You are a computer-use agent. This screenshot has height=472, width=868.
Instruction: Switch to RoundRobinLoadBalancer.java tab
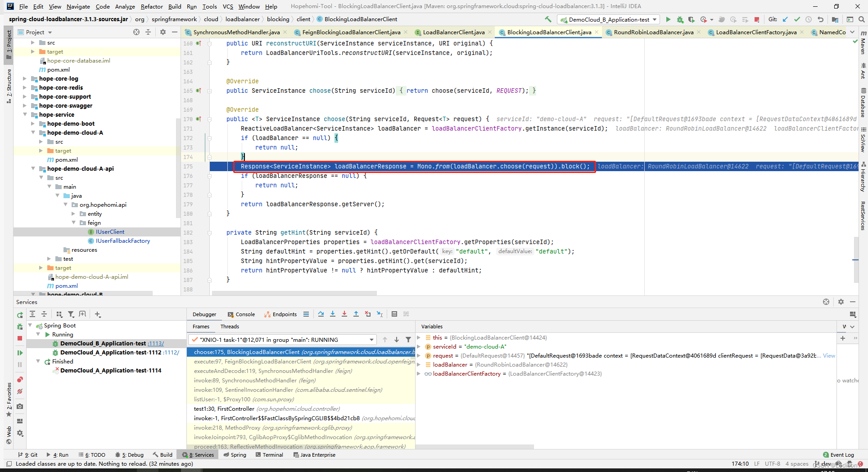tap(653, 32)
